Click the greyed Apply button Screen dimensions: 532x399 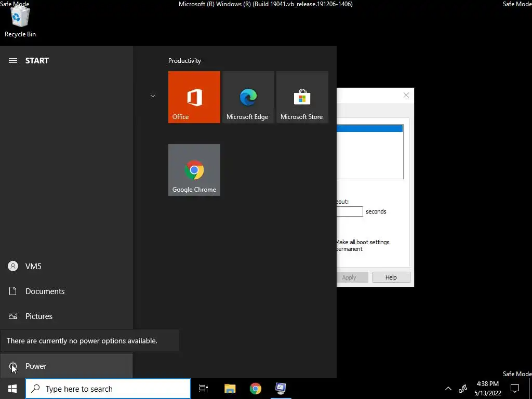352,277
